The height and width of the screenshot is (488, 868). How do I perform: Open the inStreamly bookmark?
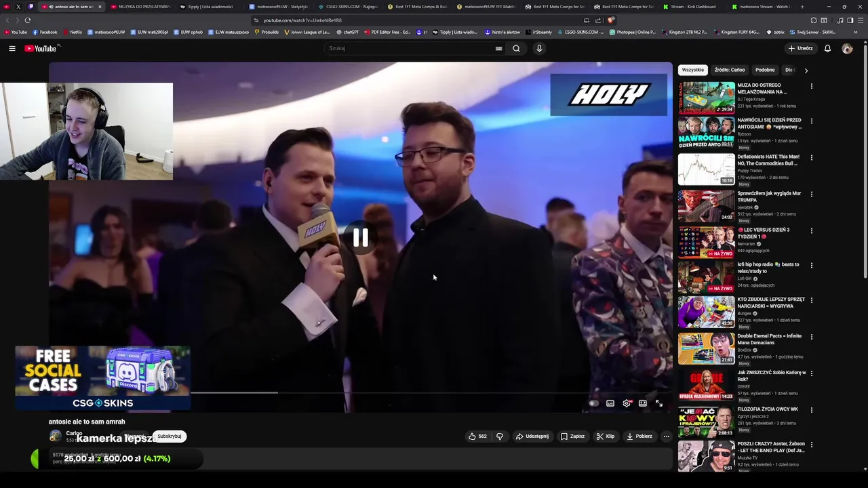point(539,32)
